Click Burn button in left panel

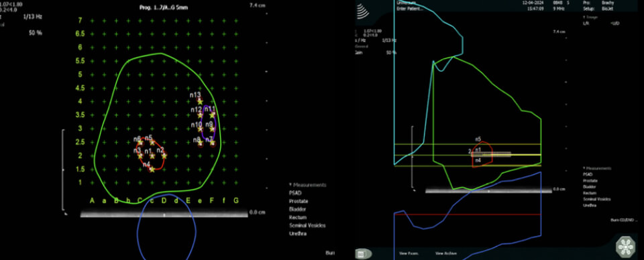click(x=330, y=253)
